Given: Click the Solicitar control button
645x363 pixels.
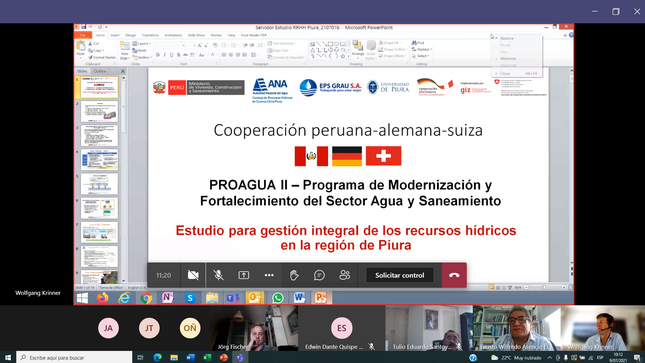Looking at the screenshot, I should point(399,275).
